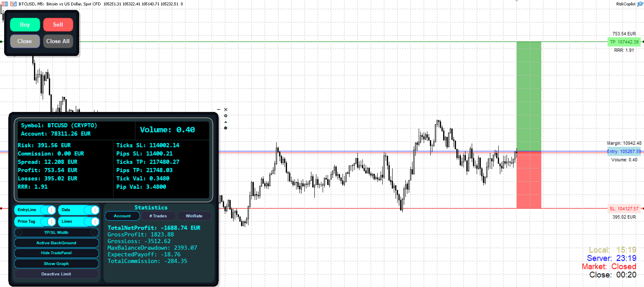This screenshot has width=644, height=287.
Task: Click the RRR: 1.91 label under TP tag
Action: tap(624, 50)
